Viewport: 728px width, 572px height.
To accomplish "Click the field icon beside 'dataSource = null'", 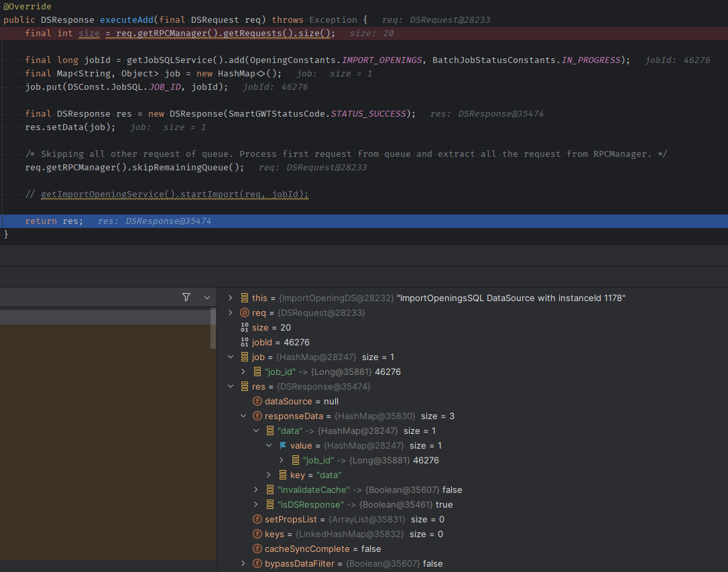I will (x=257, y=402).
